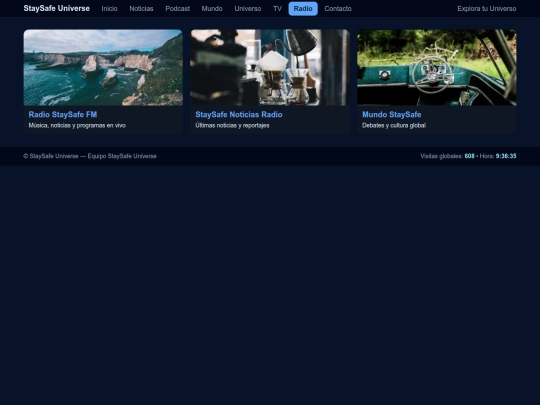Open the StaySafe Noticias Radio title link
This screenshot has width=540, height=405.
pos(239,114)
